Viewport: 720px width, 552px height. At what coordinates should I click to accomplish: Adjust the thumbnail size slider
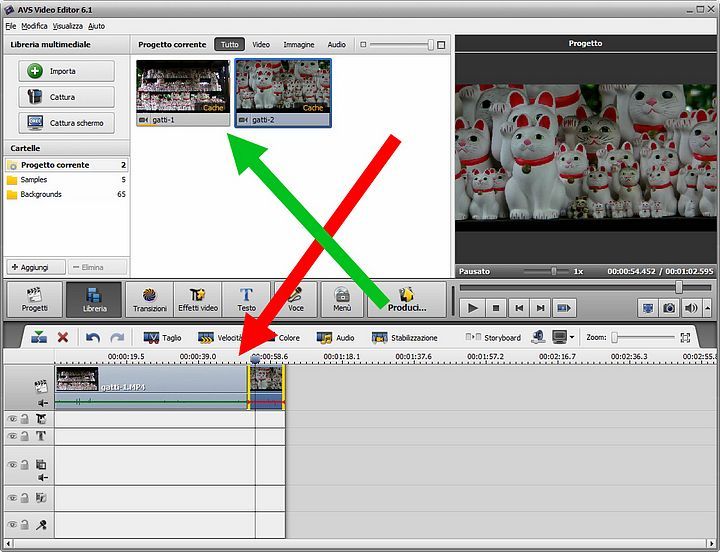tap(430, 45)
